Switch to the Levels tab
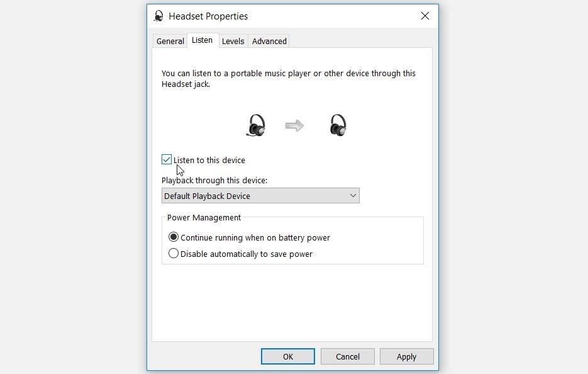 [x=233, y=41]
